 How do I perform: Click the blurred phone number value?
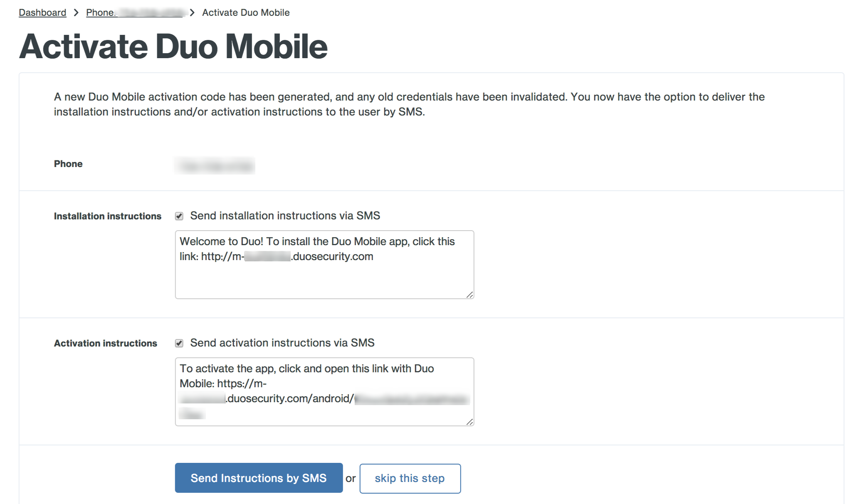(216, 165)
